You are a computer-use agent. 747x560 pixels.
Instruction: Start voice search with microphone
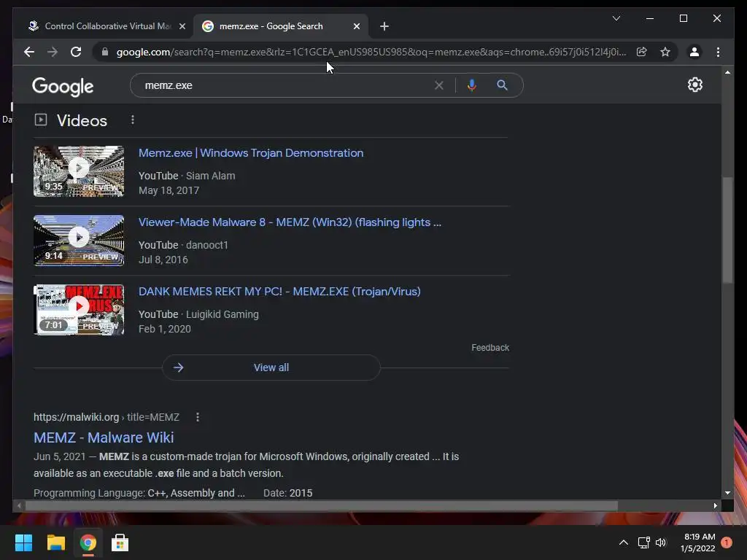point(472,85)
